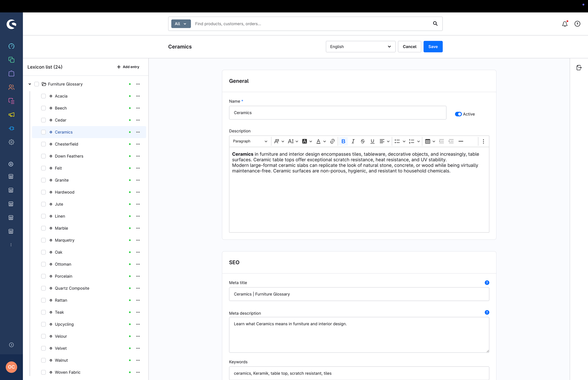Open the Dashboard section in sidebar
The height and width of the screenshot is (380, 588).
coord(11,46)
